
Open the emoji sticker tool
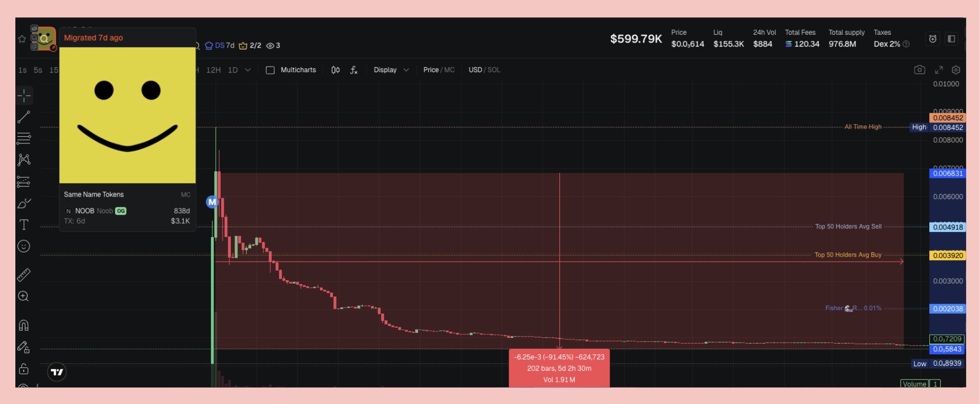pyautogui.click(x=24, y=246)
